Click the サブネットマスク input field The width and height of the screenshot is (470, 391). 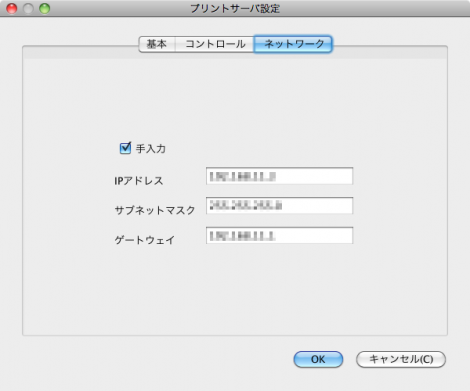pyautogui.click(x=279, y=205)
